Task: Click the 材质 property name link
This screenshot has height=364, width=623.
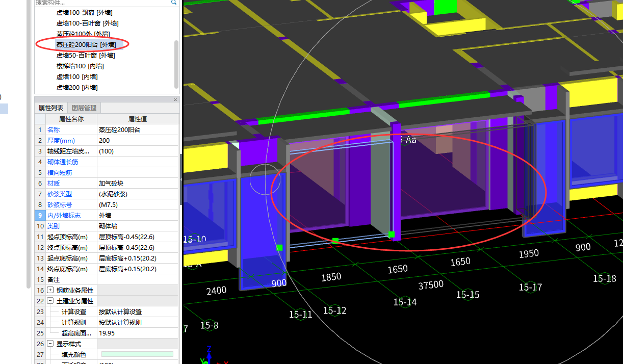Action: point(53,183)
